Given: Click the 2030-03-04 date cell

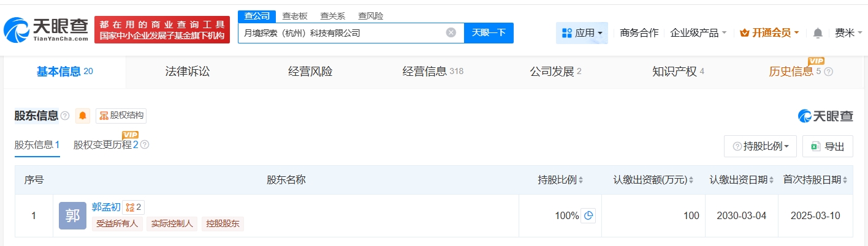Looking at the screenshot, I should click(x=742, y=215).
